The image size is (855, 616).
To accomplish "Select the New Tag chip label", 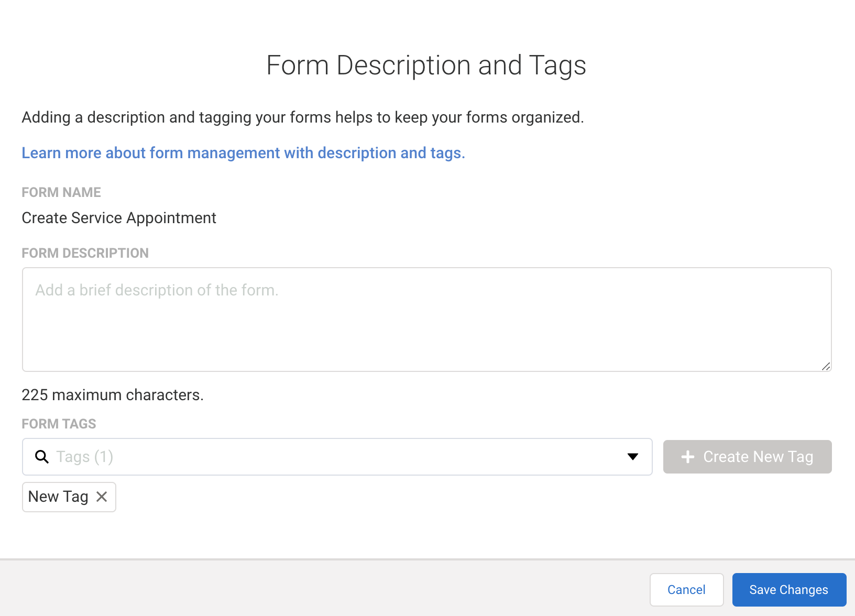I will coord(58,497).
